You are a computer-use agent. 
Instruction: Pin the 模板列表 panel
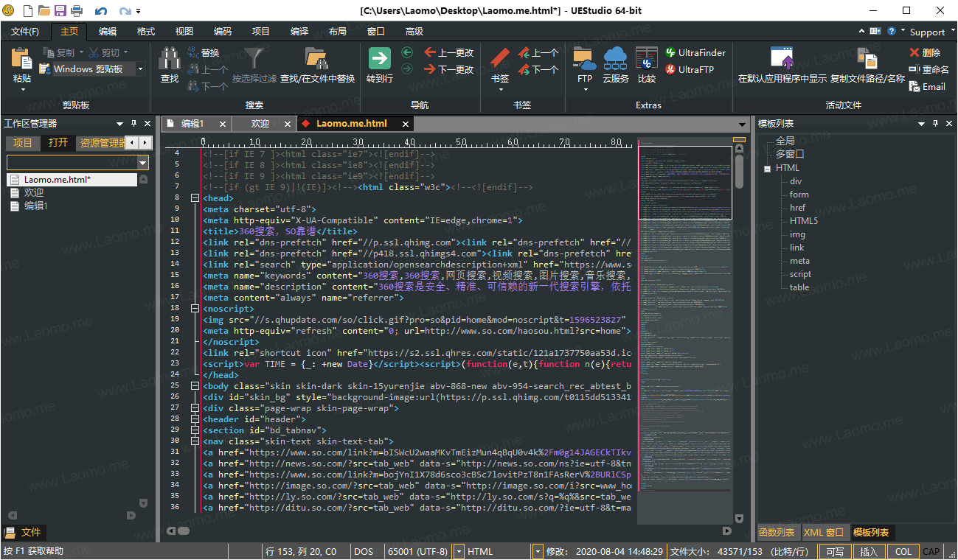935,124
